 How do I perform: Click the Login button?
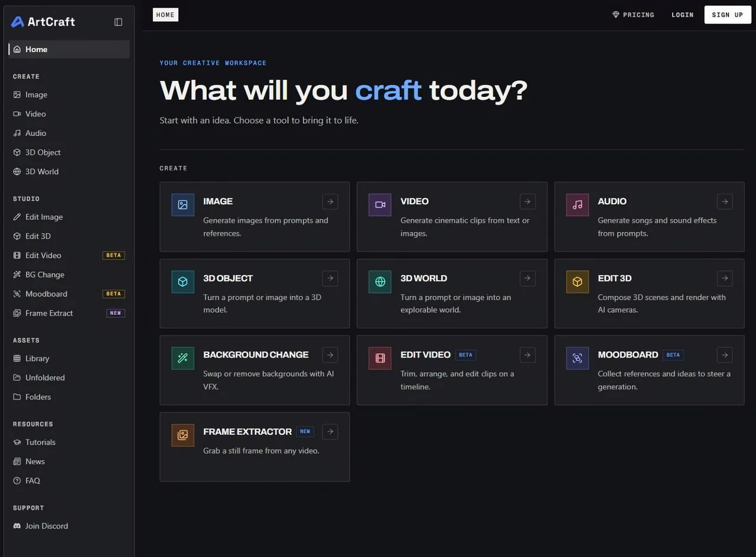[x=682, y=15]
